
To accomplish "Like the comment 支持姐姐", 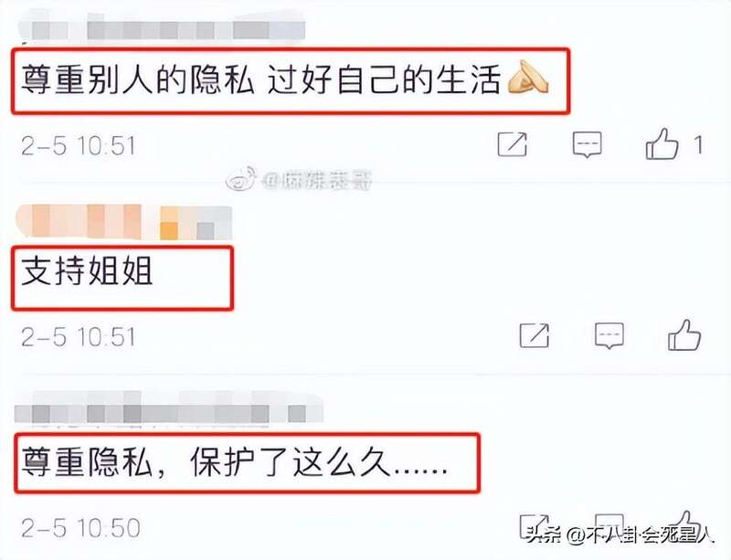I will [x=683, y=335].
